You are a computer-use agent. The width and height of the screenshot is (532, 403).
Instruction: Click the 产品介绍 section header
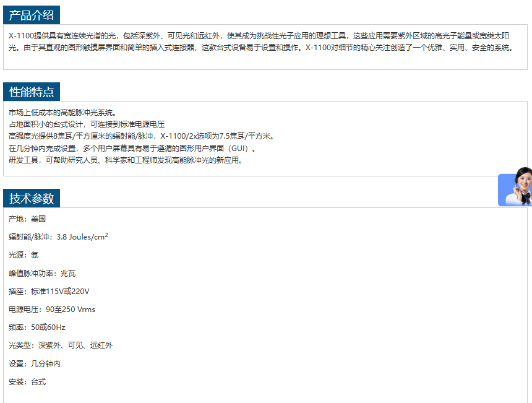click(x=32, y=15)
